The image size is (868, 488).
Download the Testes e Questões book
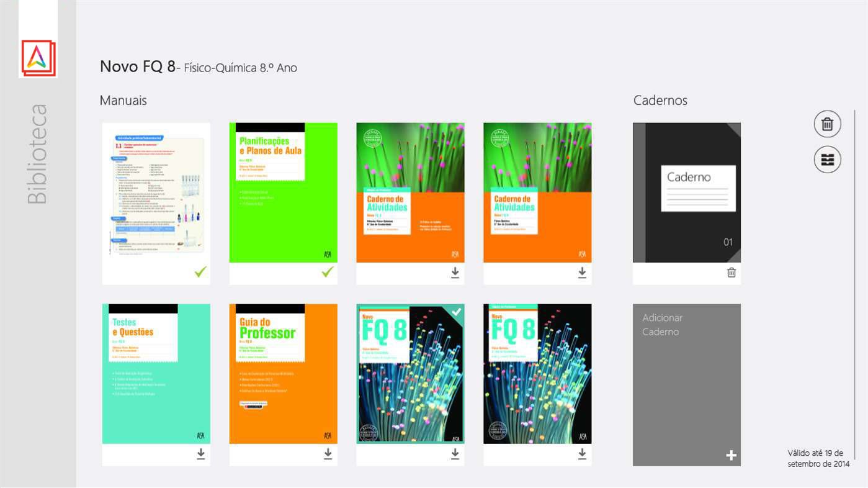click(200, 454)
